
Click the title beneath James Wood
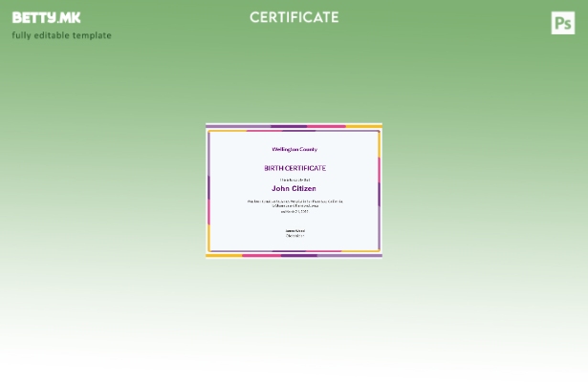(294, 236)
